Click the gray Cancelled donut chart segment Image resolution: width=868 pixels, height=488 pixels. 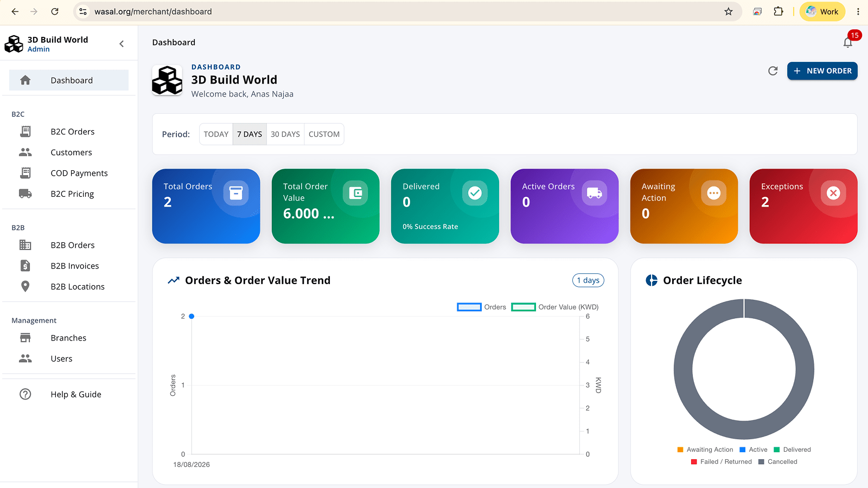click(x=683, y=369)
